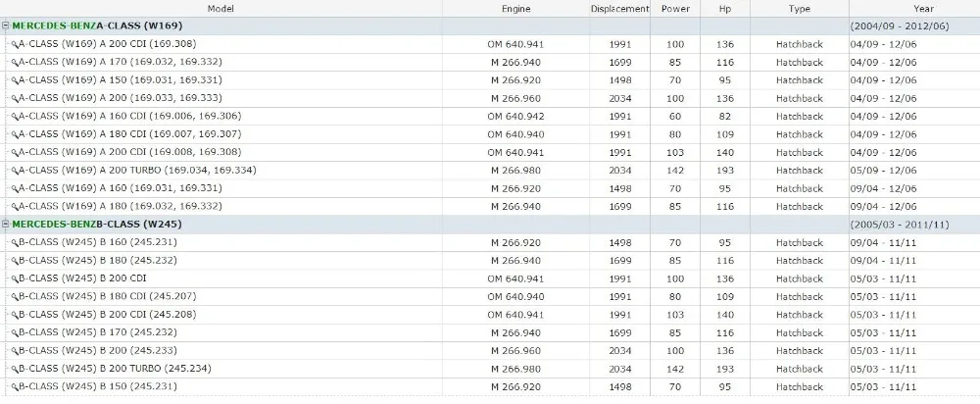
Task: Sort by the Displacement column header
Action: (620, 9)
